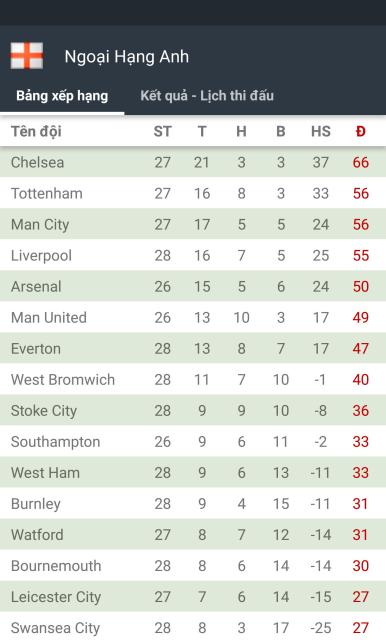Select Man City in the standings
Viewport: 386px width, 640px height.
pyautogui.click(x=193, y=224)
